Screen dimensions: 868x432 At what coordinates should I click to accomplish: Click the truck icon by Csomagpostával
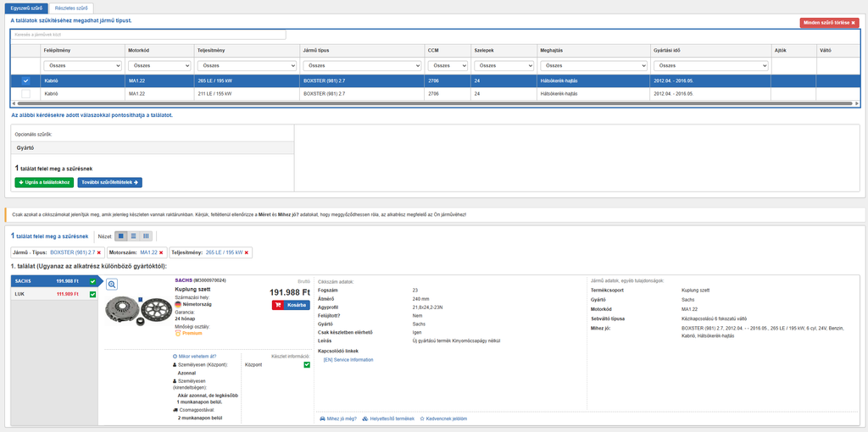pos(175,410)
